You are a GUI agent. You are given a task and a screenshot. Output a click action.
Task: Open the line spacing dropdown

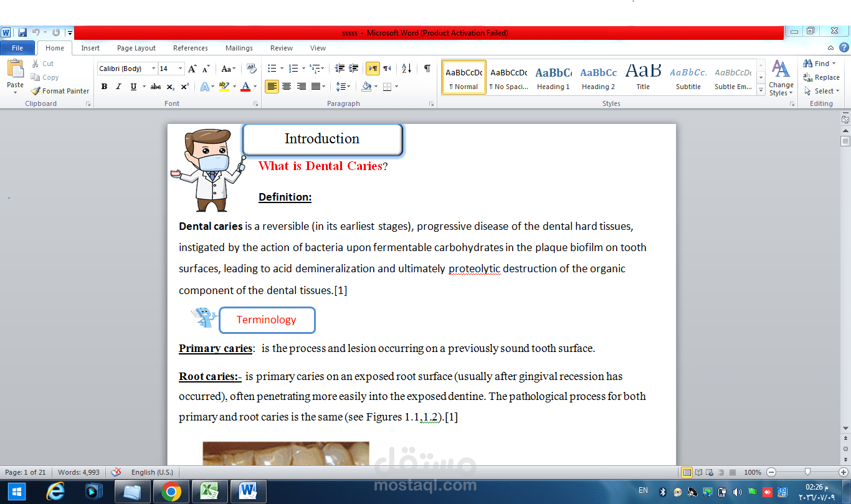tap(343, 87)
